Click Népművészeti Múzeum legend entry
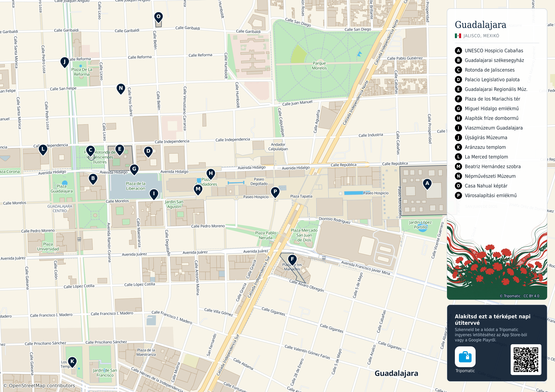 [485, 176]
